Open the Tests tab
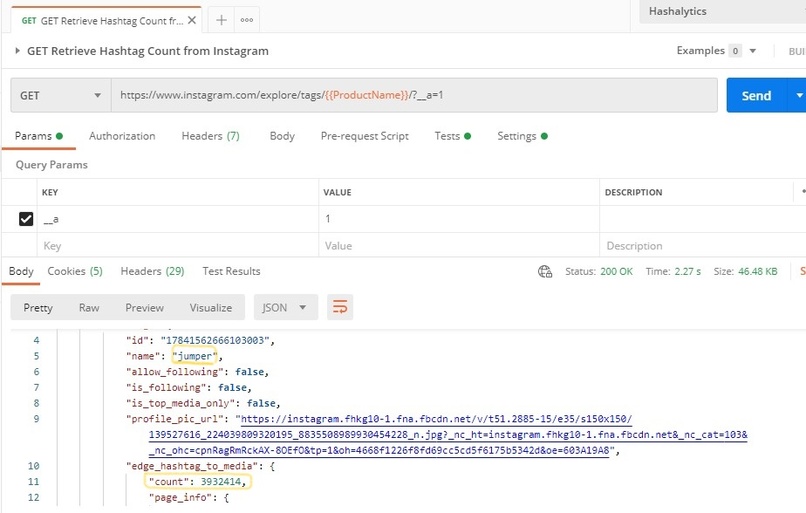This screenshot has width=806, height=513. 452,136
